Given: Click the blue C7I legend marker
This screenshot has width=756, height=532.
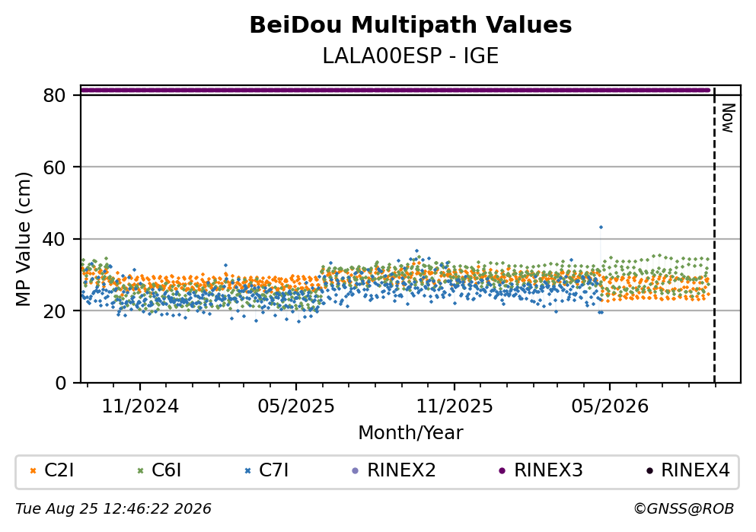Looking at the screenshot, I should (x=248, y=471).
